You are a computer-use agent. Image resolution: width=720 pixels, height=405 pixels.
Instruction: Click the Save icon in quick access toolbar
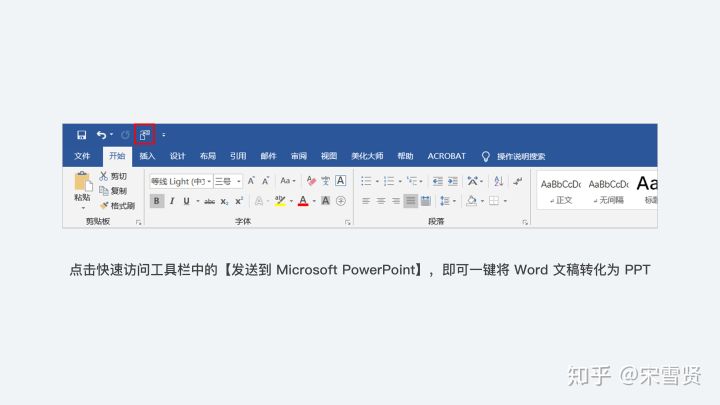coord(82,135)
